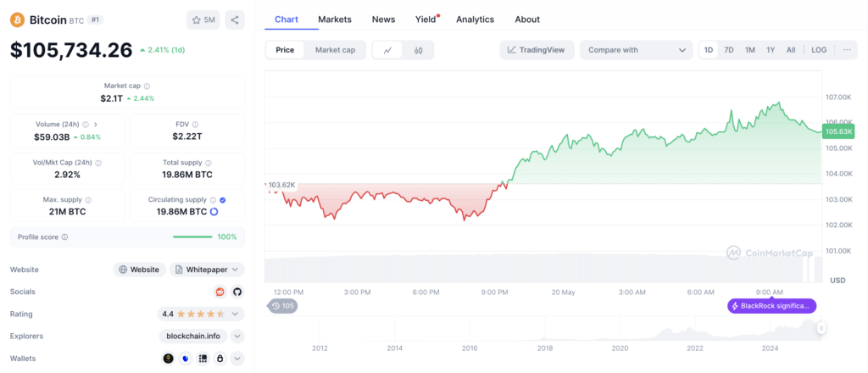
Task: Set chart range to 1D
Action: (709, 50)
